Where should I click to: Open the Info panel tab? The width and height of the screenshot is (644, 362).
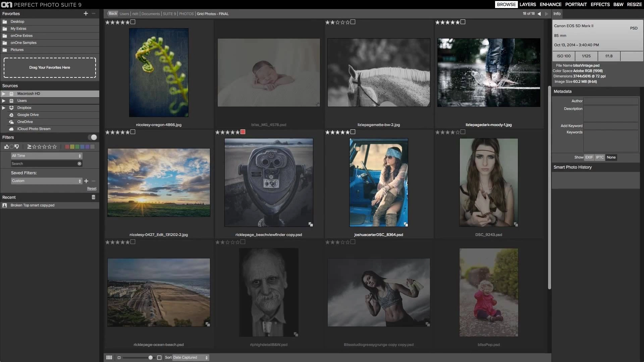557,14
